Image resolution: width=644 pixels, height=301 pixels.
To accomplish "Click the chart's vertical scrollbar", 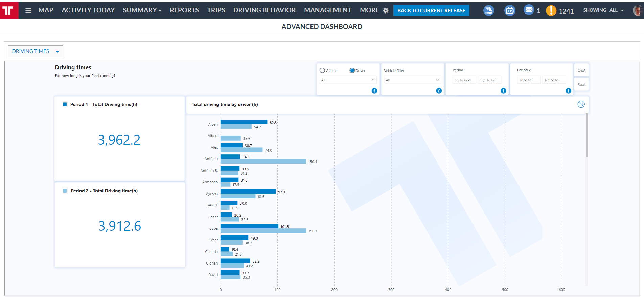I will [586, 135].
